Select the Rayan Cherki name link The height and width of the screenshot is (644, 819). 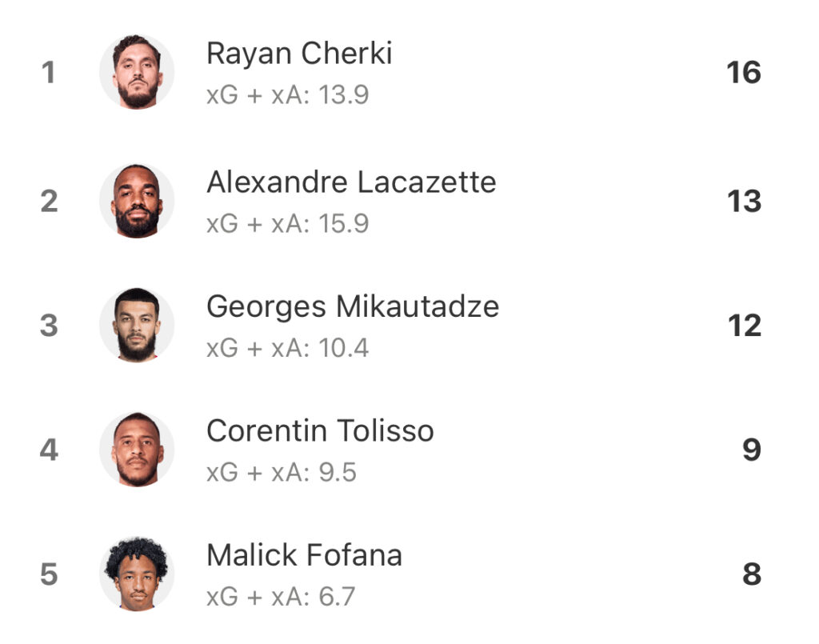tap(299, 54)
